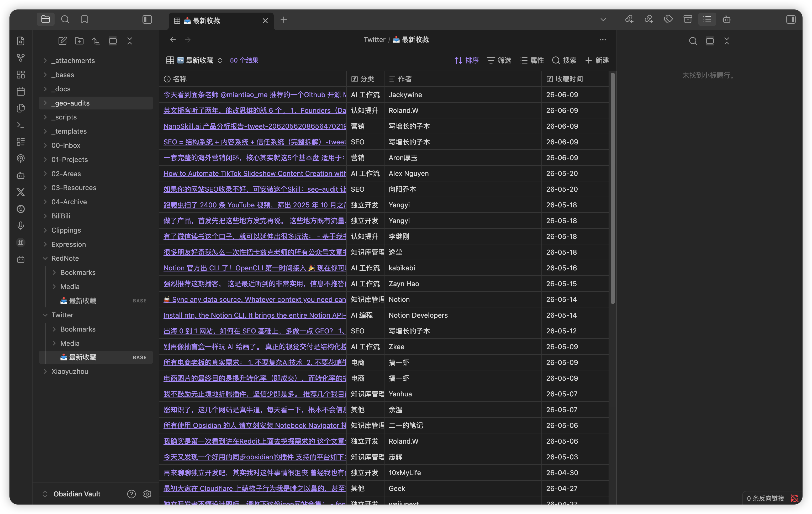Open the tab list dropdown arrow

603,20
